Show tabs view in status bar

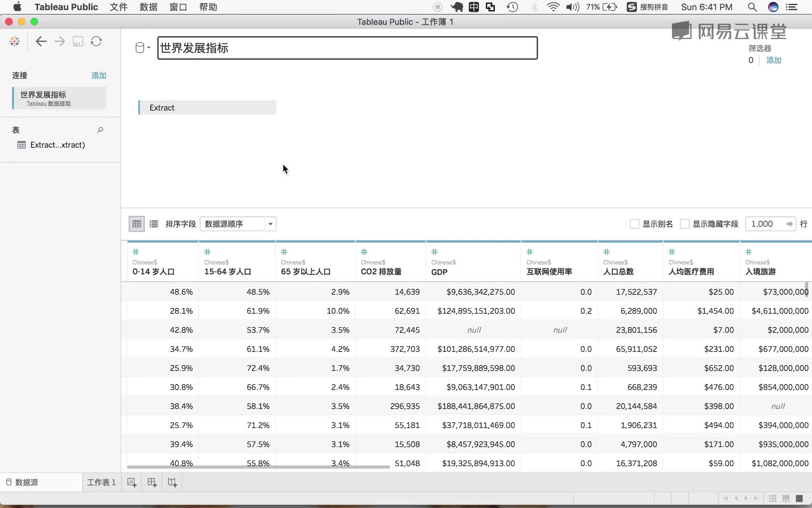[799, 498]
